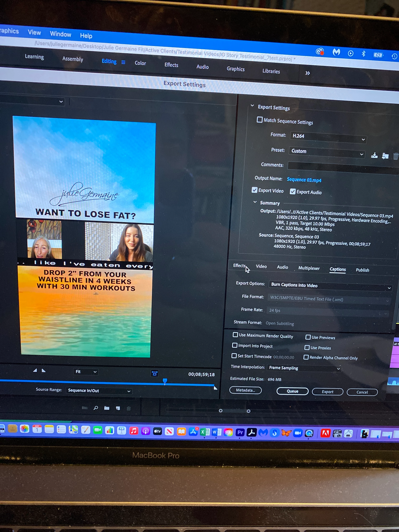Click the Editing workspace hamburger menu icon
The height and width of the screenshot is (532, 399).
tap(123, 62)
